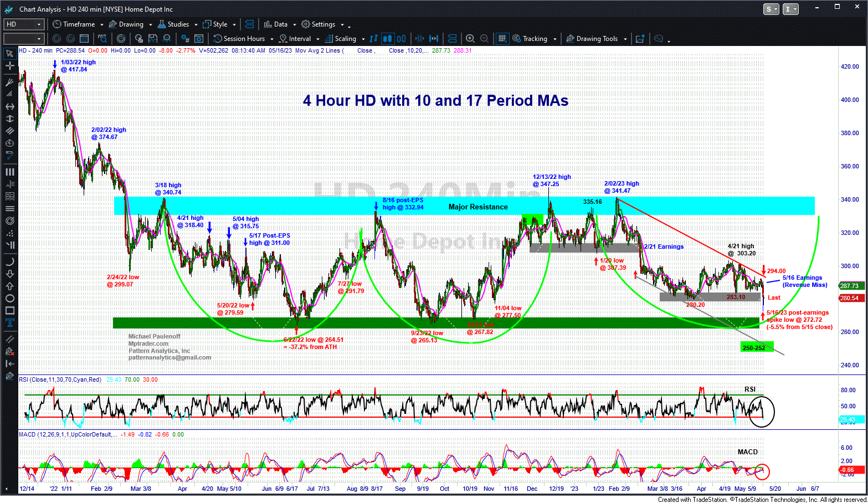The height and width of the screenshot is (503, 868).
Task: Open the Settings menu
Action: 319,24
